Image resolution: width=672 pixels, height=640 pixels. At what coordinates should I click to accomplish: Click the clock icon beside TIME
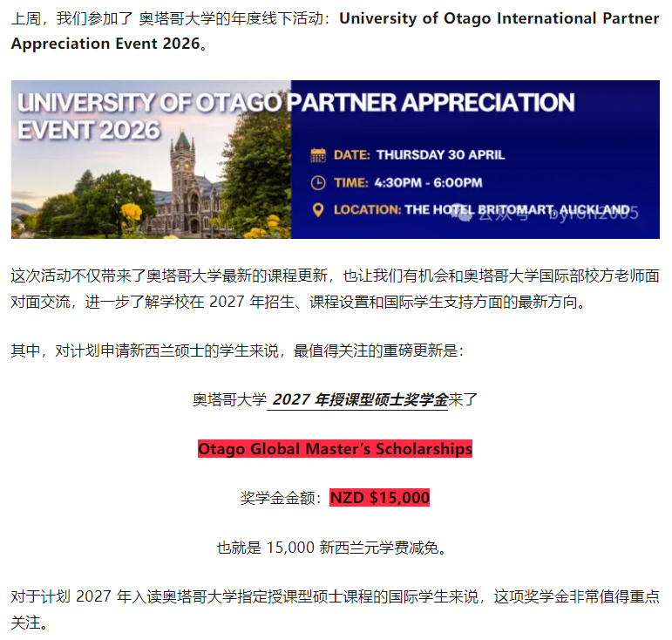pos(318,182)
